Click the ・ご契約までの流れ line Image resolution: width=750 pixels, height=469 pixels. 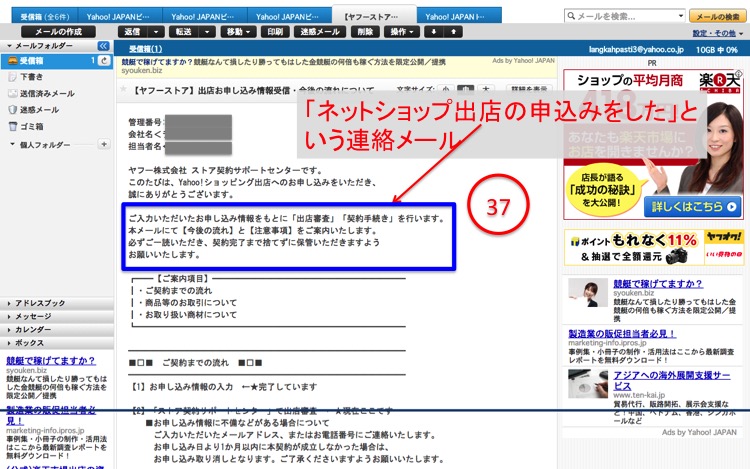[x=174, y=291]
